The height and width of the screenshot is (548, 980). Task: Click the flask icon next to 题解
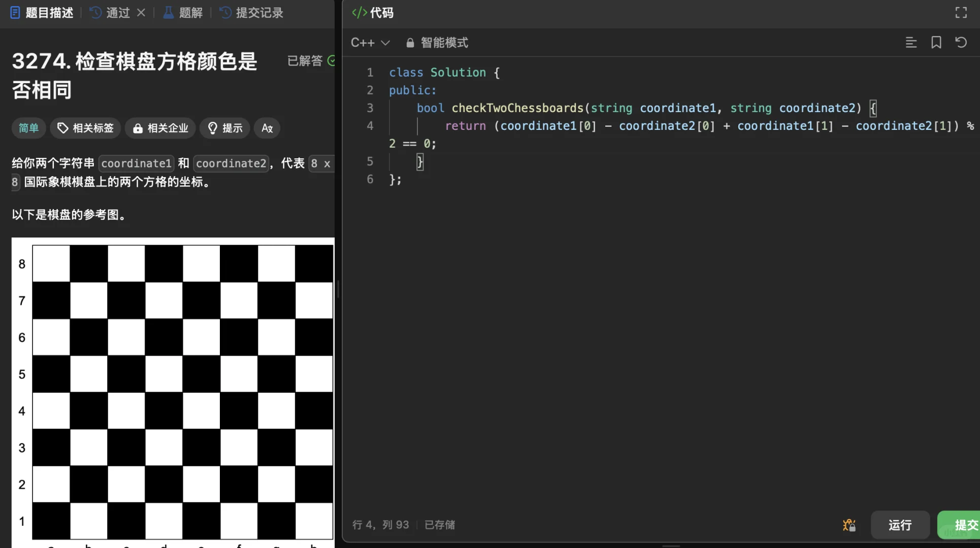pos(168,13)
